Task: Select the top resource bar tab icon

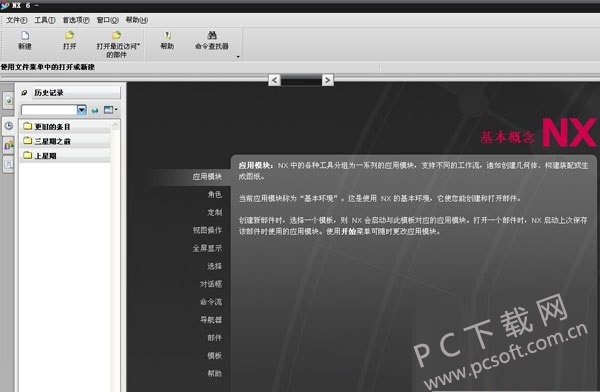Action: point(8,101)
